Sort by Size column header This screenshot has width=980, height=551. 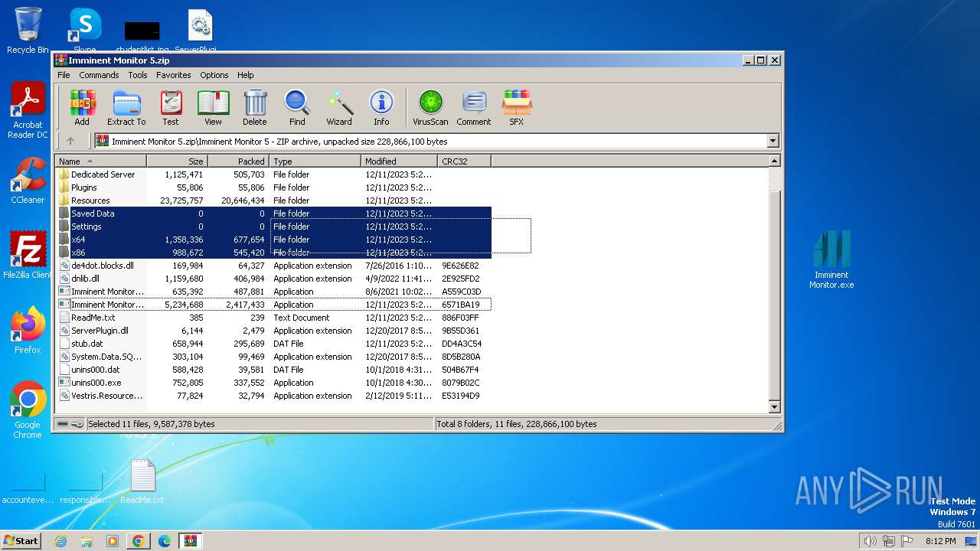tap(177, 161)
